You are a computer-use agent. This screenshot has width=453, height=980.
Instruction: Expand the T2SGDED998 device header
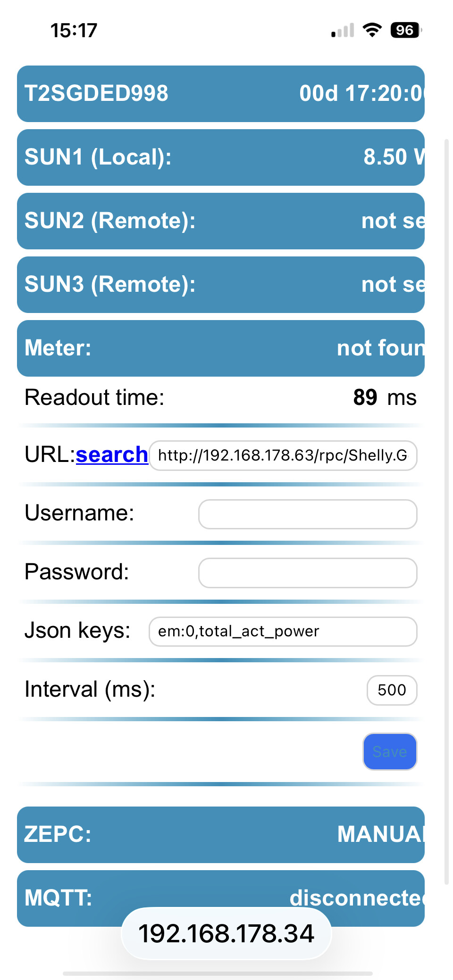pyautogui.click(x=221, y=94)
